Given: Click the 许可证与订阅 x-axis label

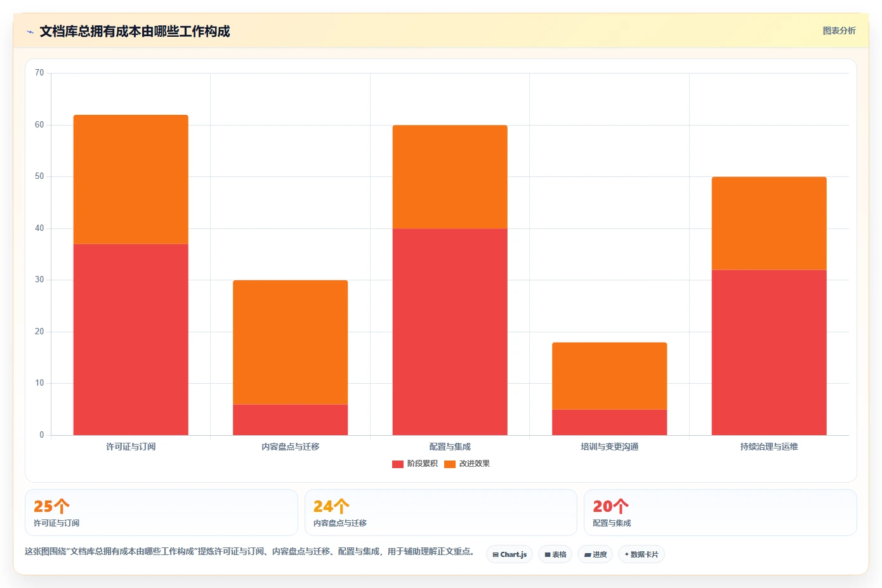Looking at the screenshot, I should [x=131, y=447].
